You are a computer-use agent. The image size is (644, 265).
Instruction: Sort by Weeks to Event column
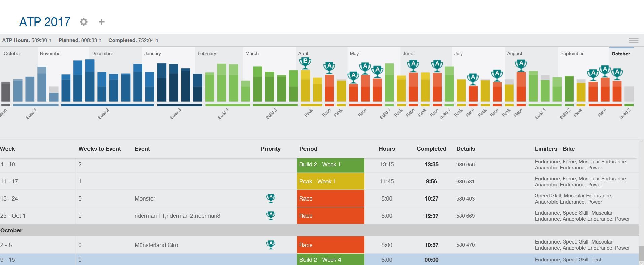pyautogui.click(x=100, y=149)
